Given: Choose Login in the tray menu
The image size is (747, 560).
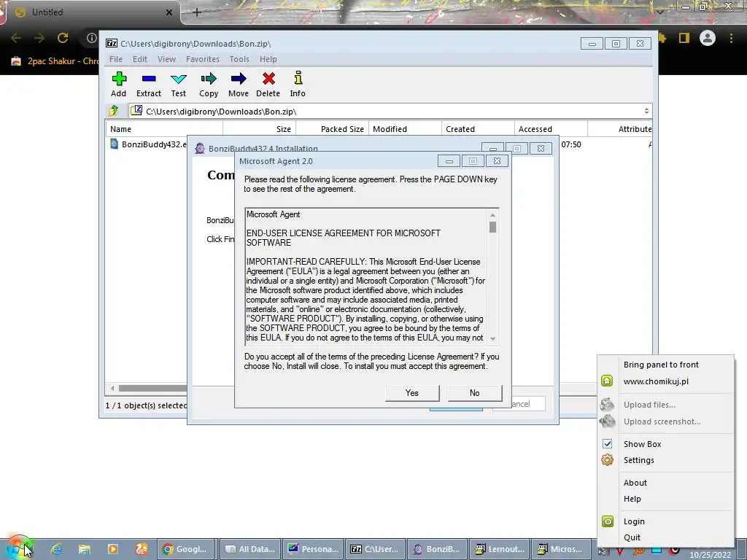Looking at the screenshot, I should click(x=634, y=522).
